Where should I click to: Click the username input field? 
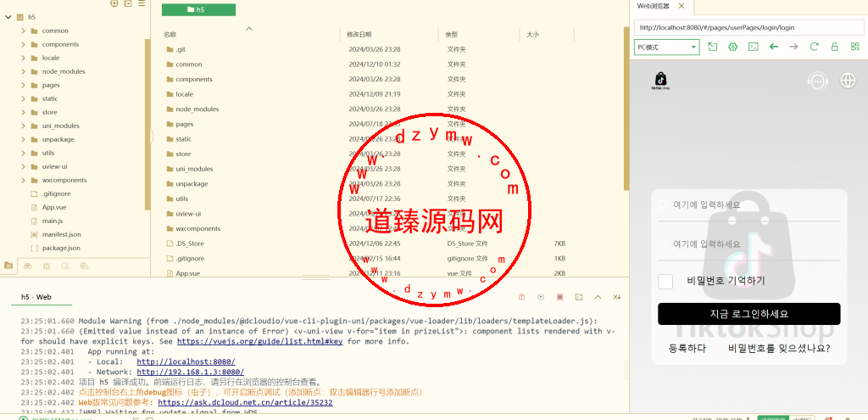[x=749, y=205]
